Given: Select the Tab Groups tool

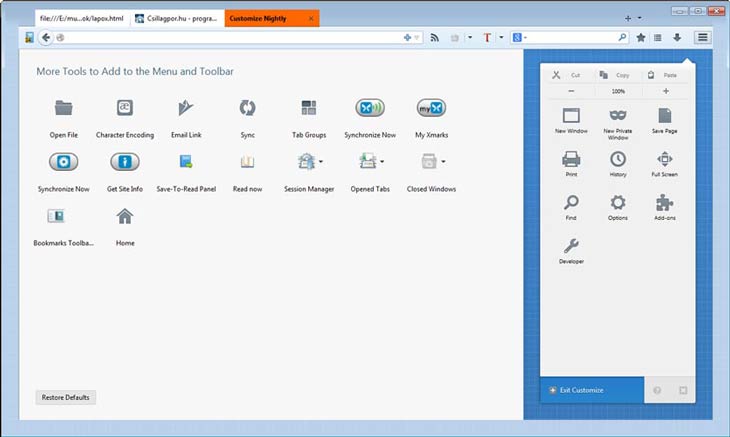Looking at the screenshot, I should coord(309,109).
